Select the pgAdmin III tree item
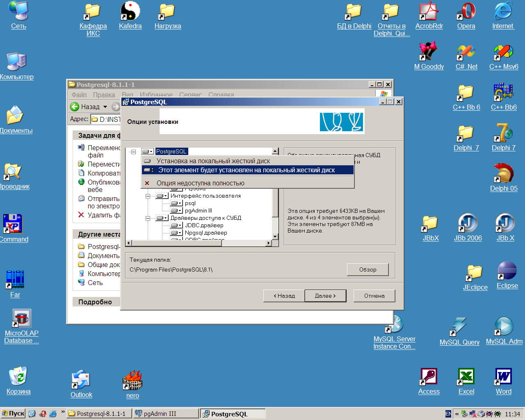 click(x=199, y=211)
